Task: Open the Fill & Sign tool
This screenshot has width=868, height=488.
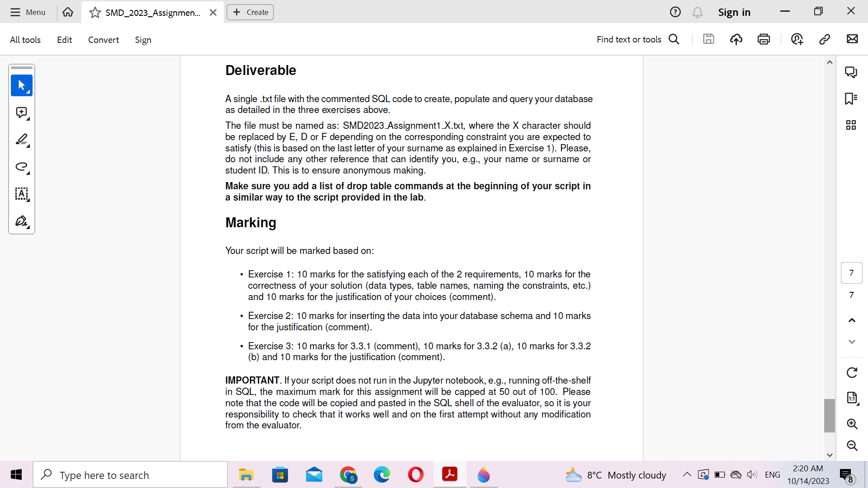Action: coord(22,221)
